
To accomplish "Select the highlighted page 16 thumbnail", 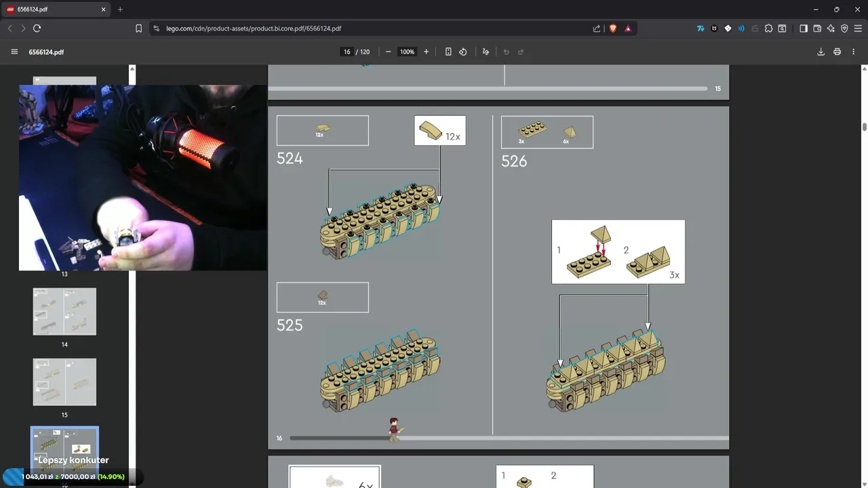I will coord(64,453).
